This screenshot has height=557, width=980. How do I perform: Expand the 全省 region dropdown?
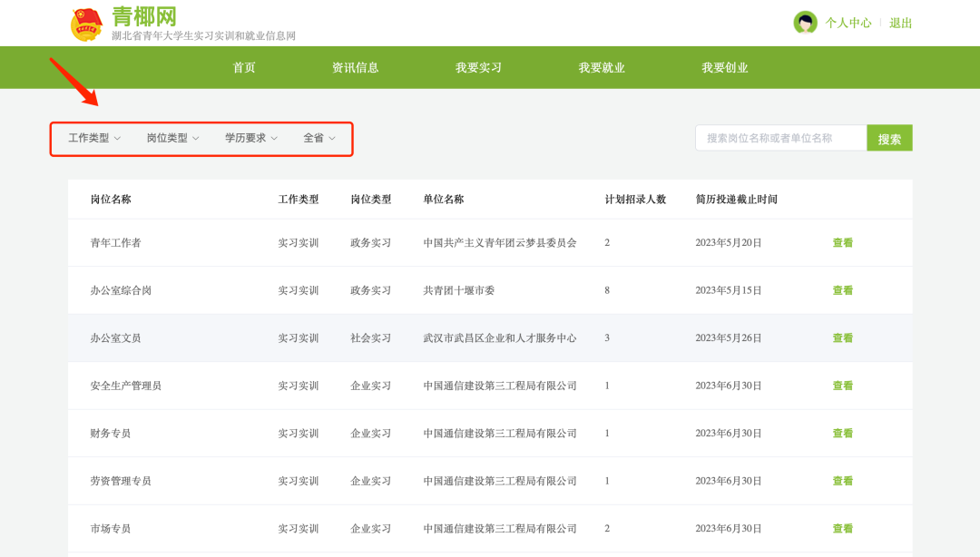[x=319, y=138]
